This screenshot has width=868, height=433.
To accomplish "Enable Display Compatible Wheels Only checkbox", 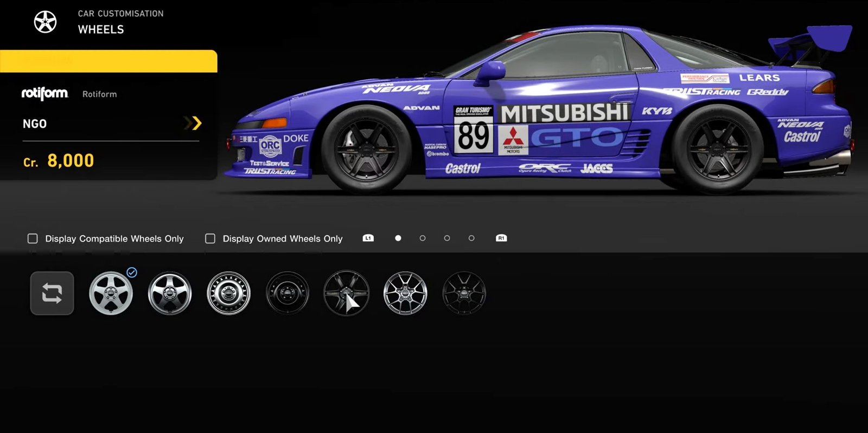I will [33, 238].
